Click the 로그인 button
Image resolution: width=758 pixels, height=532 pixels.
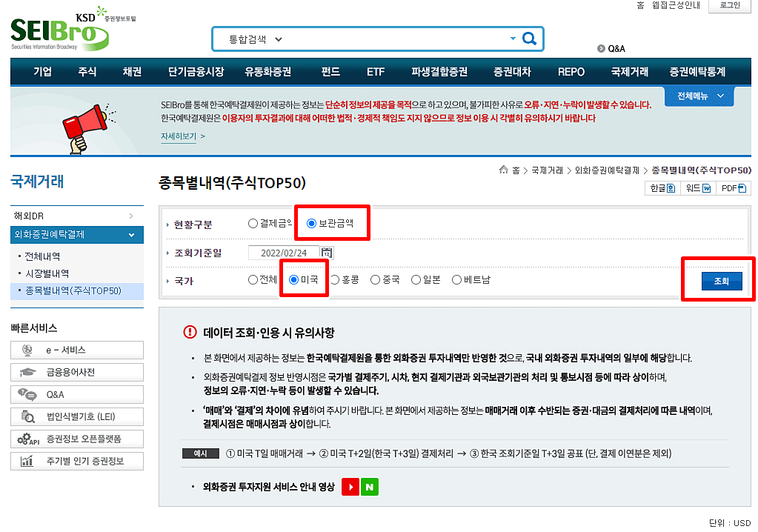pos(730,5)
